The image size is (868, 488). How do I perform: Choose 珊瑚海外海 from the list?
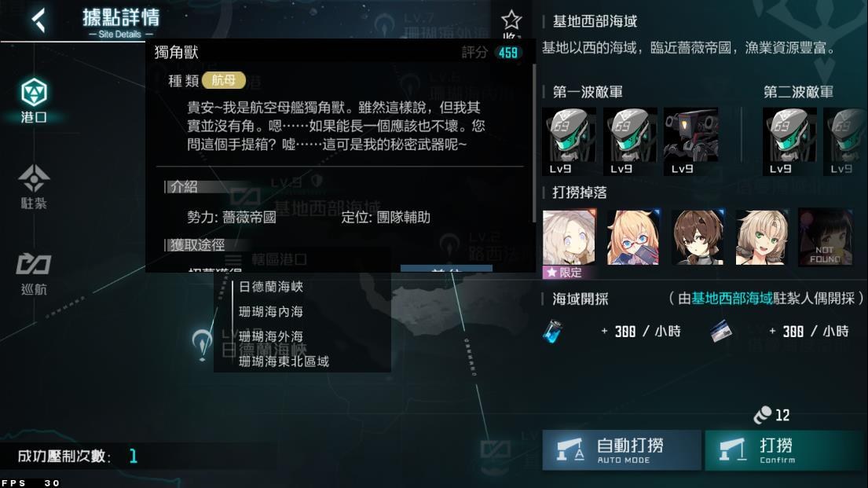[x=271, y=336]
